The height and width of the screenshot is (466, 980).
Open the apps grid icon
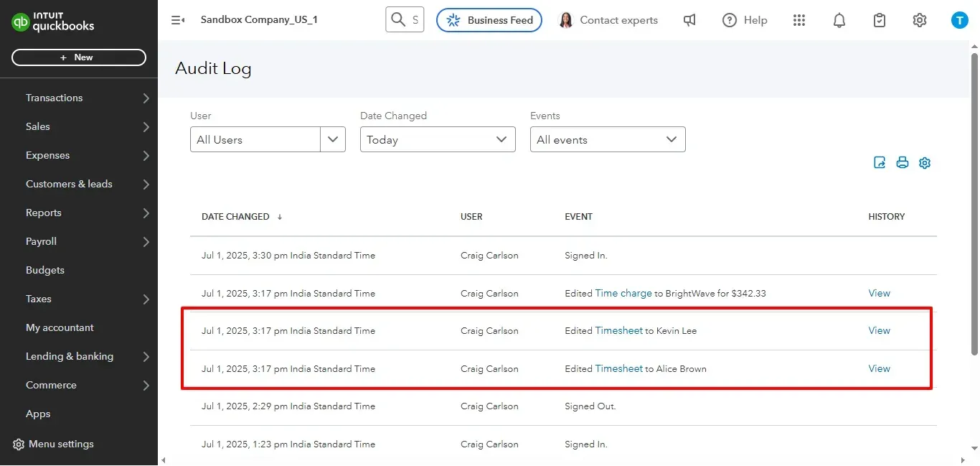click(x=799, y=20)
